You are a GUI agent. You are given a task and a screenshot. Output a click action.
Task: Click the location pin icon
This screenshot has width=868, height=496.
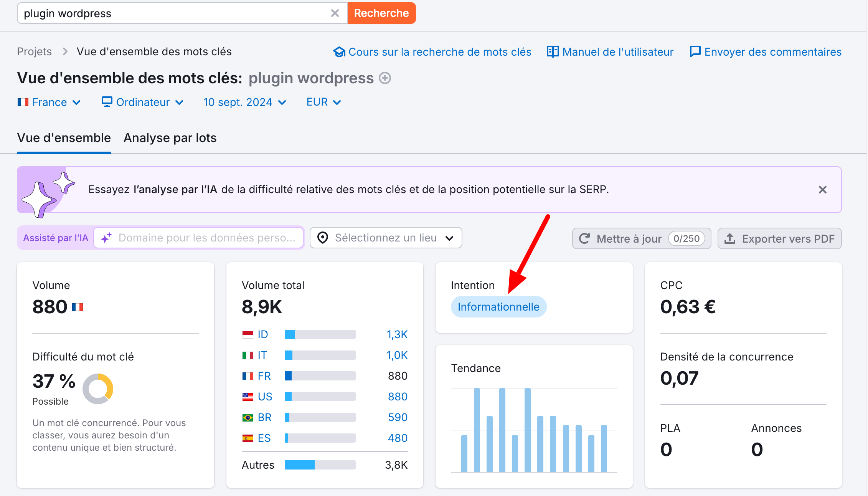tap(323, 238)
